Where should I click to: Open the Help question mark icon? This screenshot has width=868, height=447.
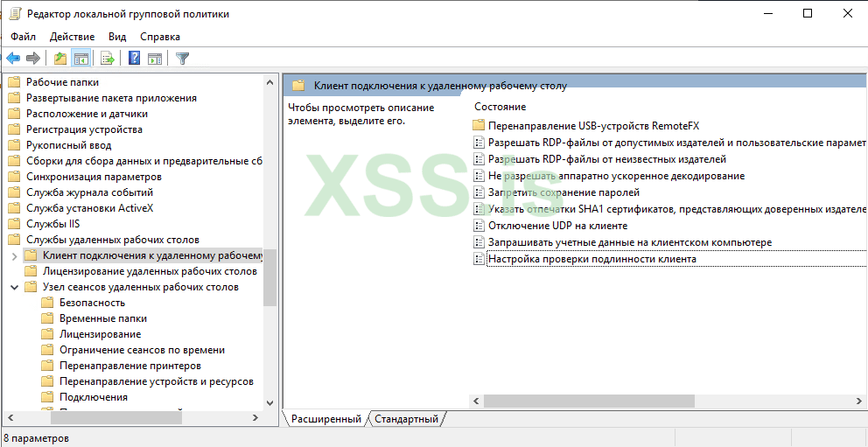(x=134, y=58)
